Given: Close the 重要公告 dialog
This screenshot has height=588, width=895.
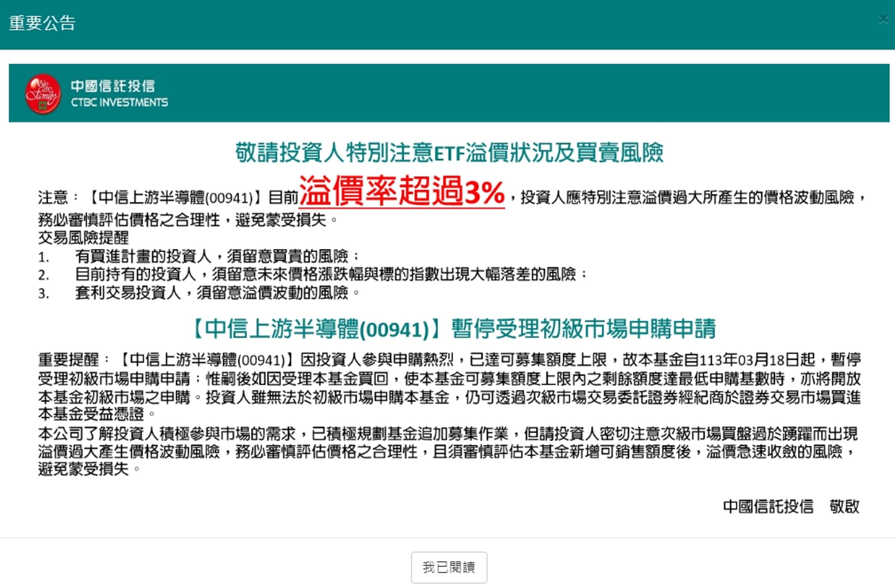Looking at the screenshot, I should coord(883,19).
